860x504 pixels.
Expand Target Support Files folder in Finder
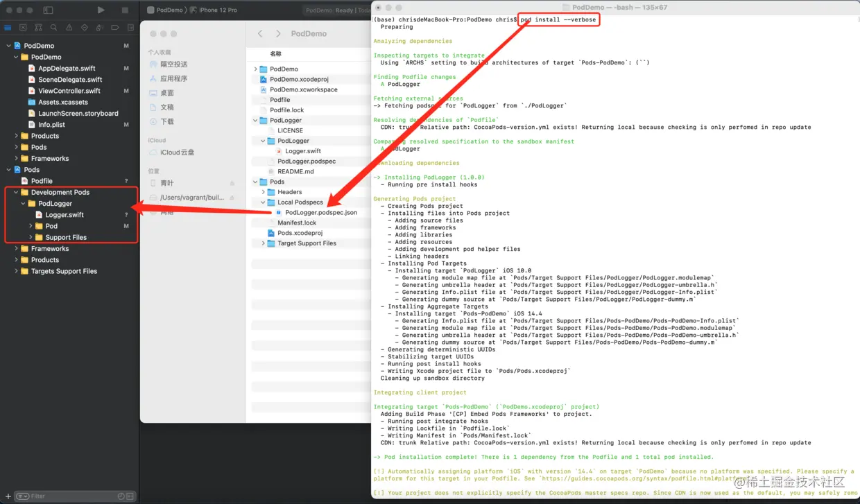264,243
